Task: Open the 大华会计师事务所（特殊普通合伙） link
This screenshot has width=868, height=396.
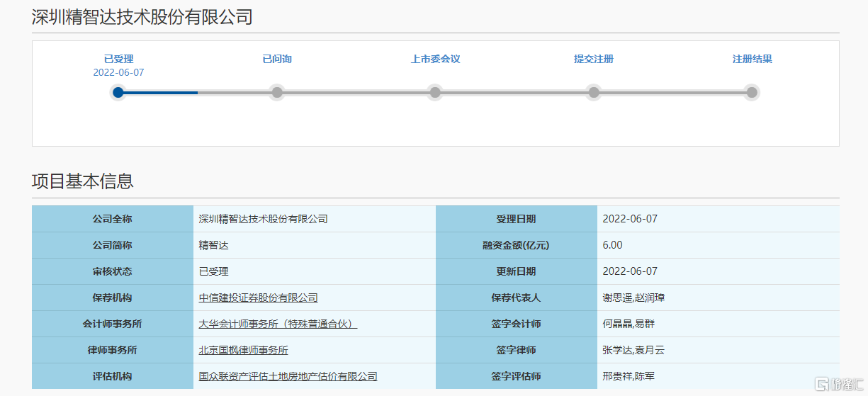Action: tap(278, 324)
